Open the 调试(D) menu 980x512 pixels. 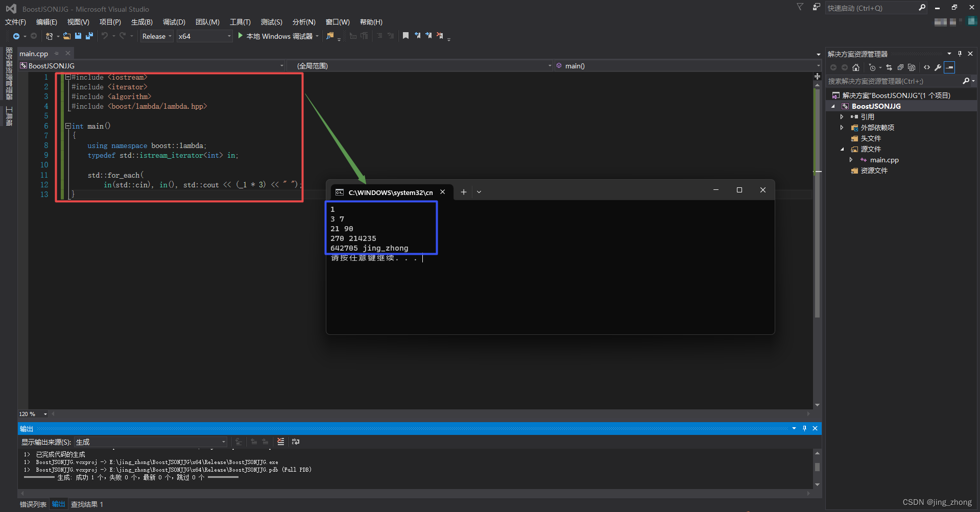click(x=174, y=22)
